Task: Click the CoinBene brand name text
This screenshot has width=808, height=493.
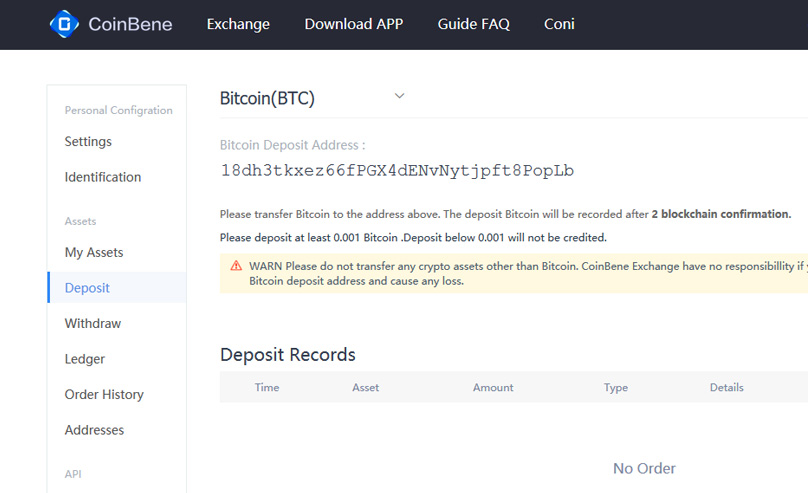Action: (x=130, y=24)
